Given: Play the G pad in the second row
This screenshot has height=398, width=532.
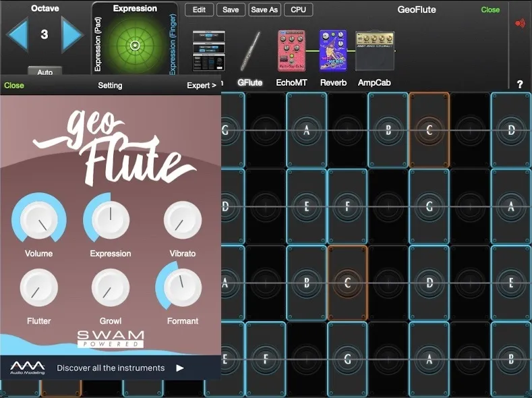Looking at the screenshot, I should 430,206.
